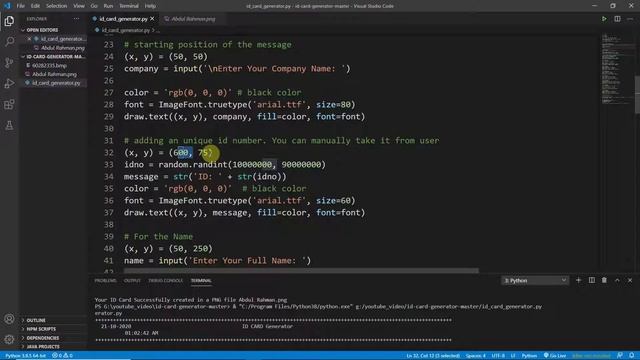The image size is (640, 360).
Task: Expand the Java Projects section
Action: [42, 347]
